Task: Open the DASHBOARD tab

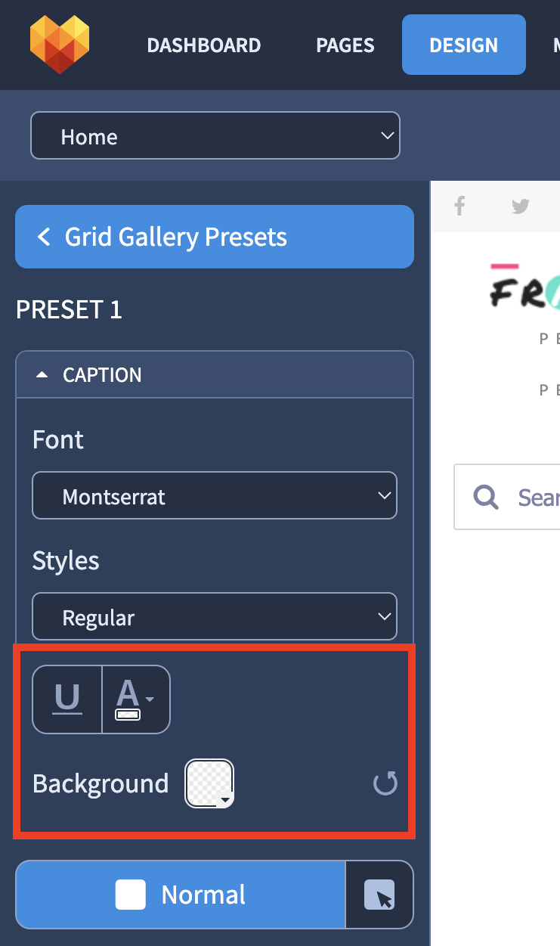Action: 204,45
